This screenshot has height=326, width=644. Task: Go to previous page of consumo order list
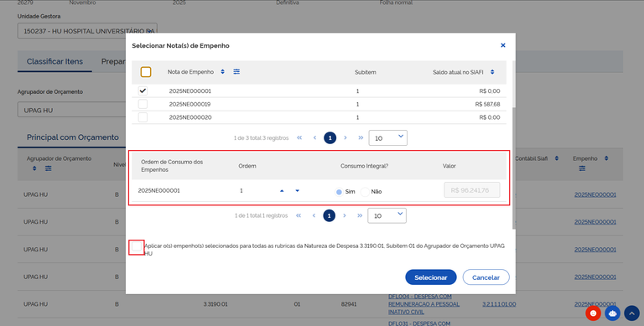(314, 215)
